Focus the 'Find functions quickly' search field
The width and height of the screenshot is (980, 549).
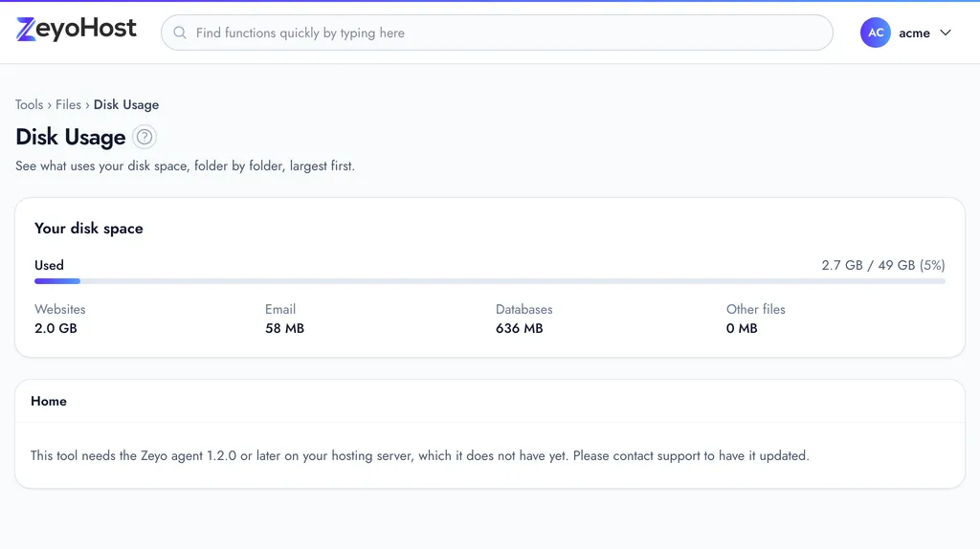497,33
